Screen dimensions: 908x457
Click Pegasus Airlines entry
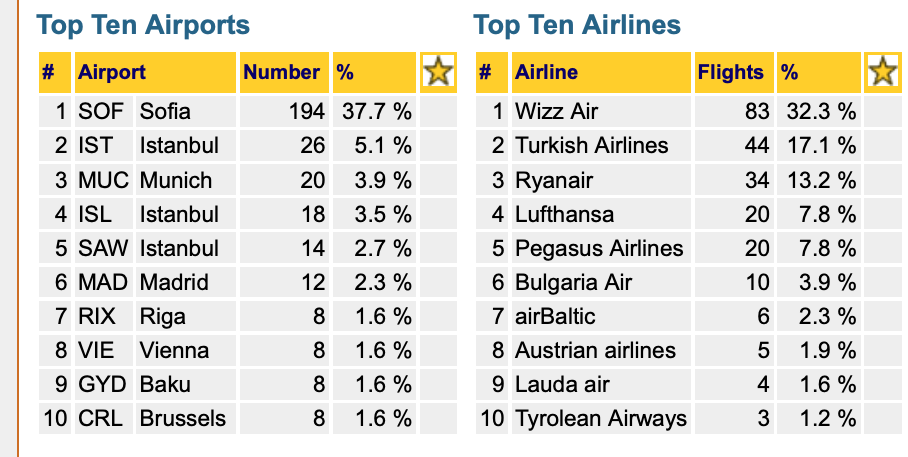(x=599, y=248)
